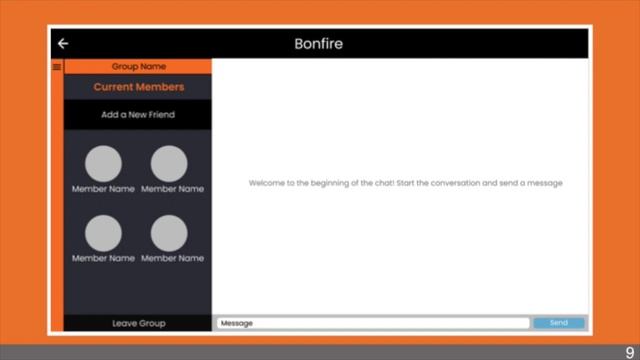Go back using the arrow icon
Screen dimensions: 640x360
pyautogui.click(x=63, y=43)
